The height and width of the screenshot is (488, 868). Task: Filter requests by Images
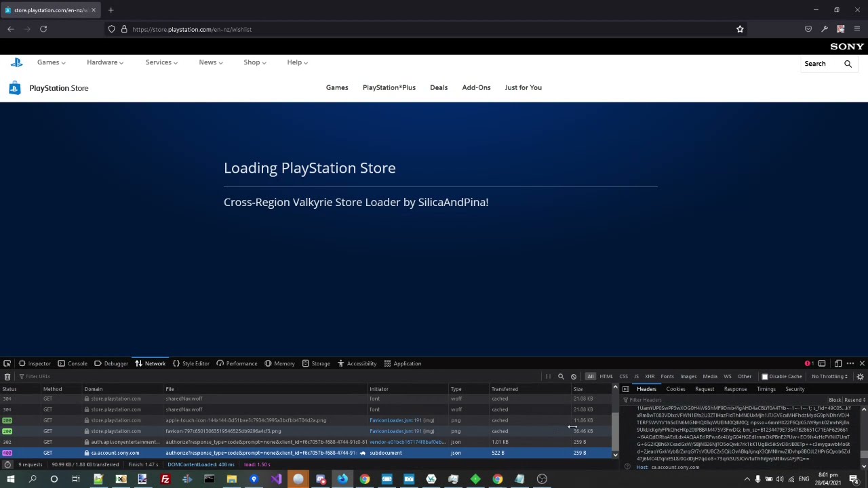click(688, 376)
